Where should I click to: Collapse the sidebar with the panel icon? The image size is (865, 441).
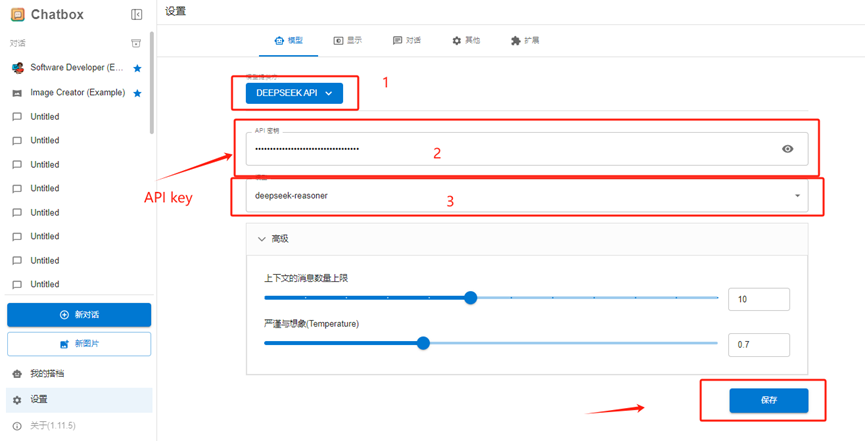[x=136, y=15]
